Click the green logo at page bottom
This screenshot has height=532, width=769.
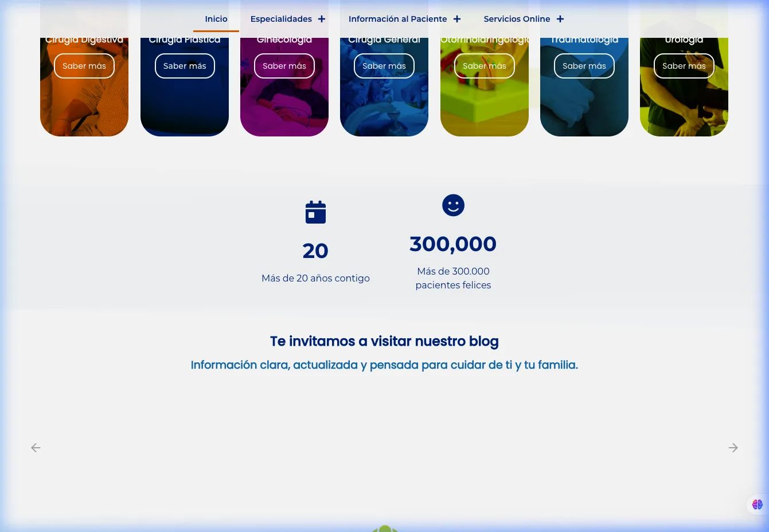pyautogui.click(x=385, y=528)
